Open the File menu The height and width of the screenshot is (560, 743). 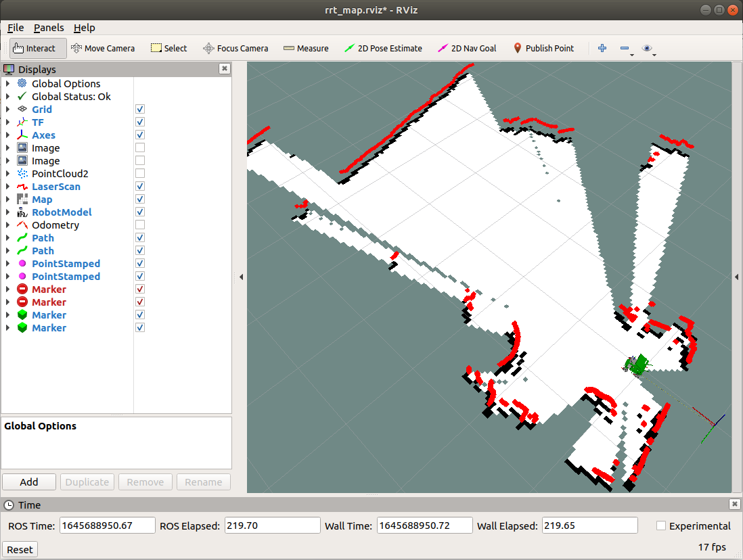[16, 28]
